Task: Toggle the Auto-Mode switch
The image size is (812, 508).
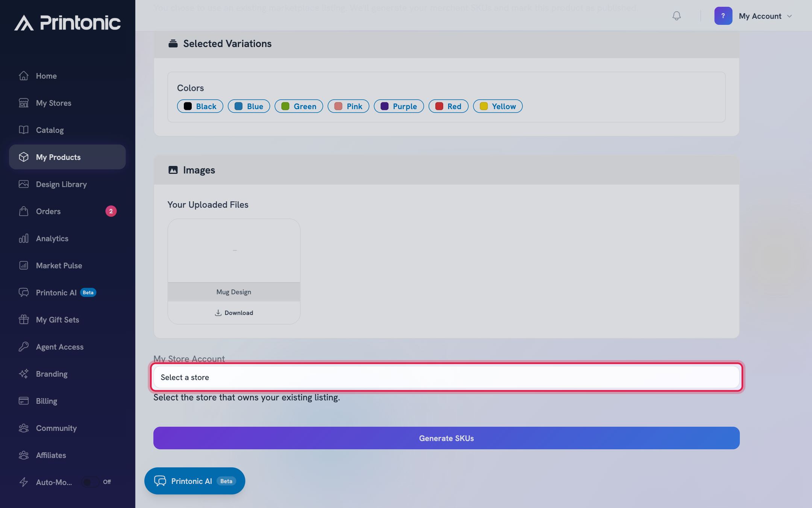Action: (x=90, y=482)
